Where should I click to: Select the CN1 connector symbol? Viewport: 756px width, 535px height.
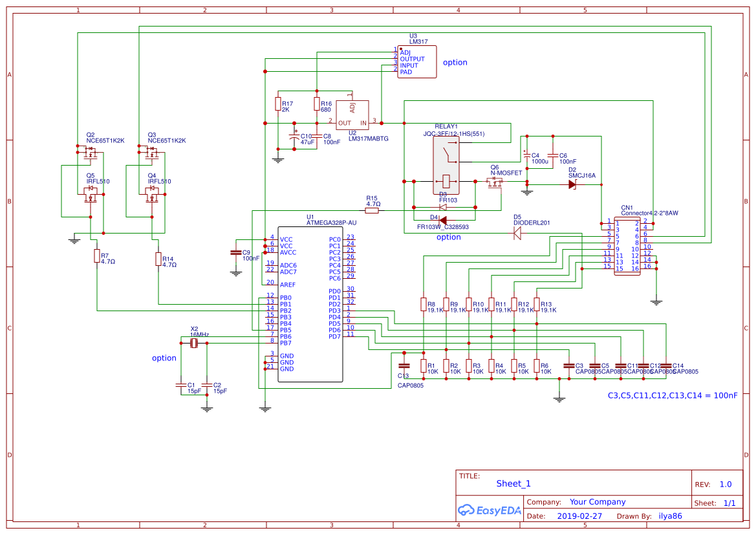pos(627,246)
